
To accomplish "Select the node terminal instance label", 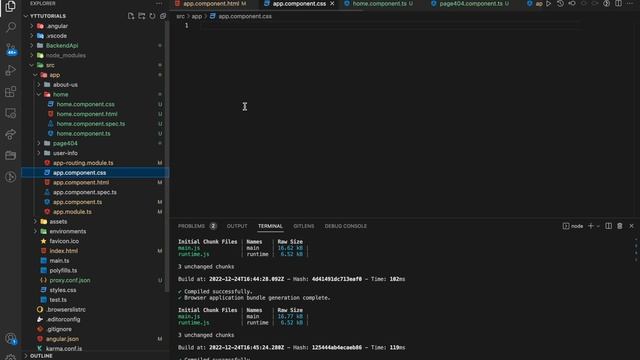I will (573, 226).
